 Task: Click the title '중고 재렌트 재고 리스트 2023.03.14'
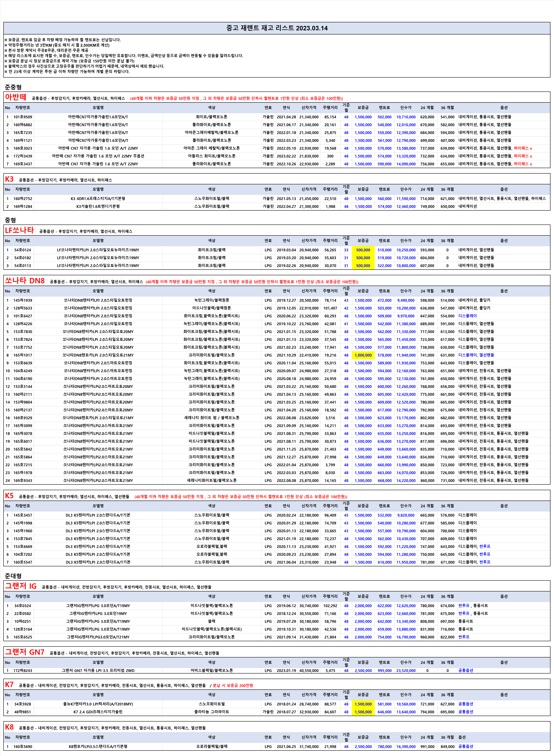pos(277,28)
